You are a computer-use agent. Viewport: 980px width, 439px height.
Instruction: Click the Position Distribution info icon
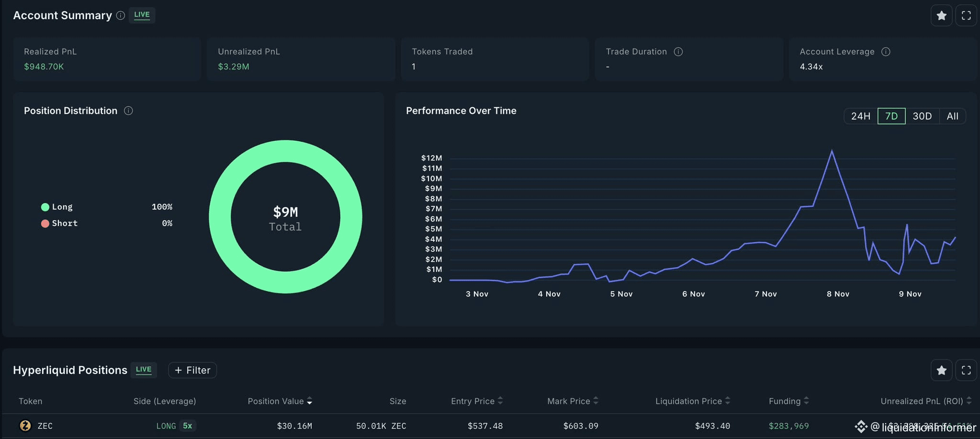[x=128, y=111]
